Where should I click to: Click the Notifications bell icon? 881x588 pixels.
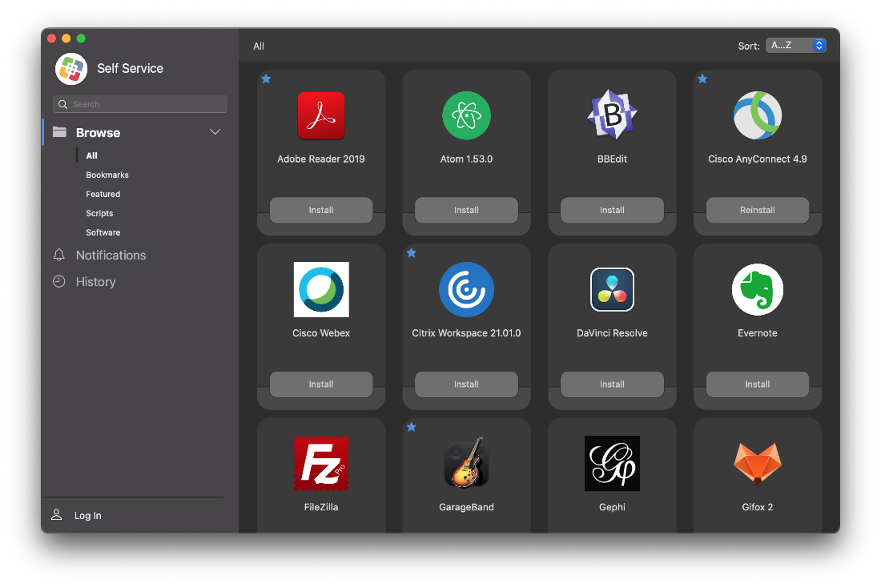point(59,255)
